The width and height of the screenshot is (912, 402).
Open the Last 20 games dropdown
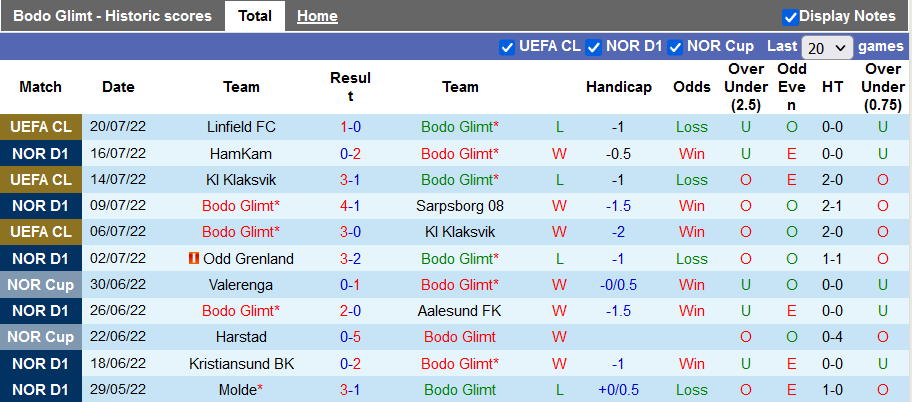[826, 47]
